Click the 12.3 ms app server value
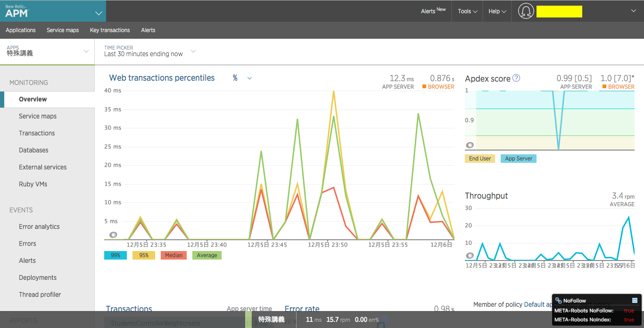644x328 pixels. [x=402, y=78]
